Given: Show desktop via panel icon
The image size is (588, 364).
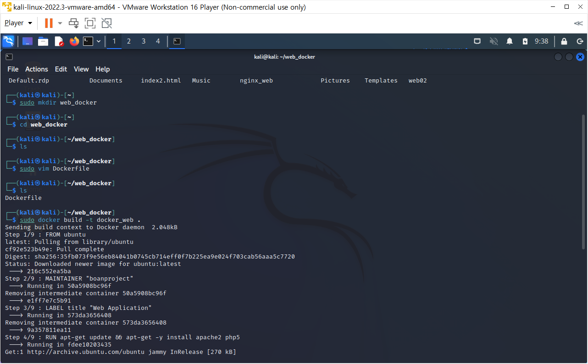Looking at the screenshot, I should tap(28, 41).
